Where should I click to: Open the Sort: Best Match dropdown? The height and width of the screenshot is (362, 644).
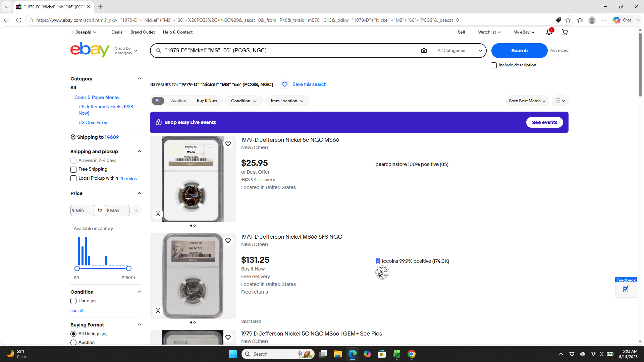527,101
